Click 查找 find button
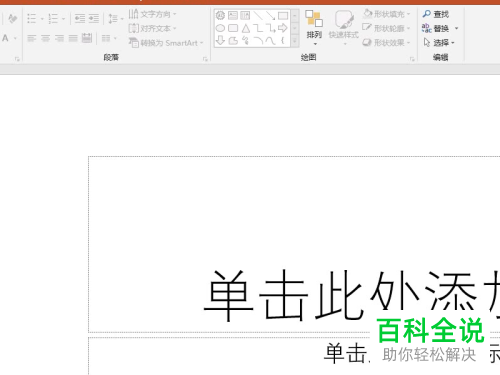Screen dimensions: 500x375 point(435,14)
